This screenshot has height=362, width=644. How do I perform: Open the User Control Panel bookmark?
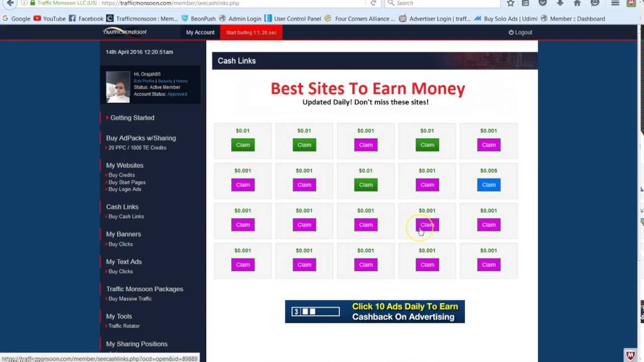(x=293, y=19)
